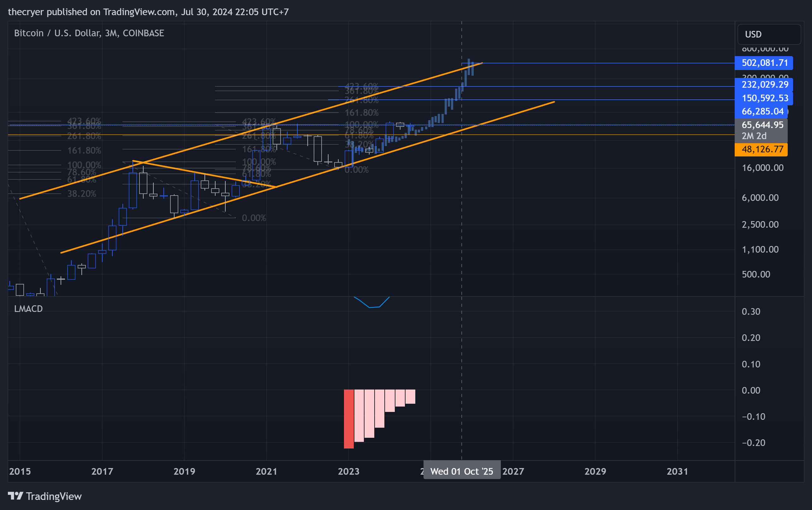Click the LMACD indicator label
Image resolution: width=812 pixels, height=510 pixels.
click(28, 309)
